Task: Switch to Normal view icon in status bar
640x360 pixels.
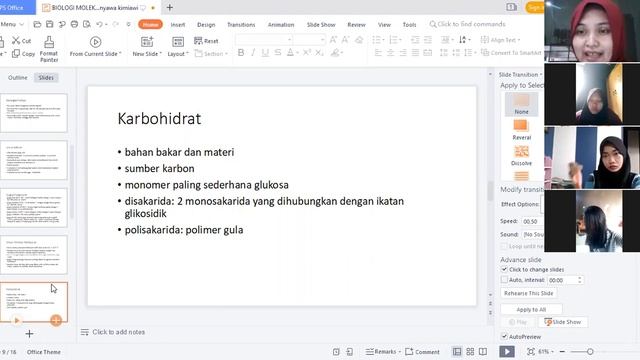Action: coord(457,351)
